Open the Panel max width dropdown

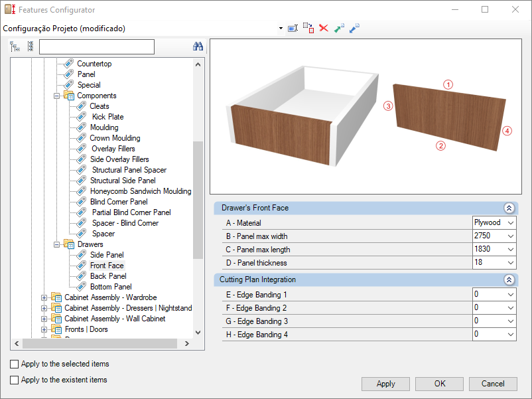[511, 236]
